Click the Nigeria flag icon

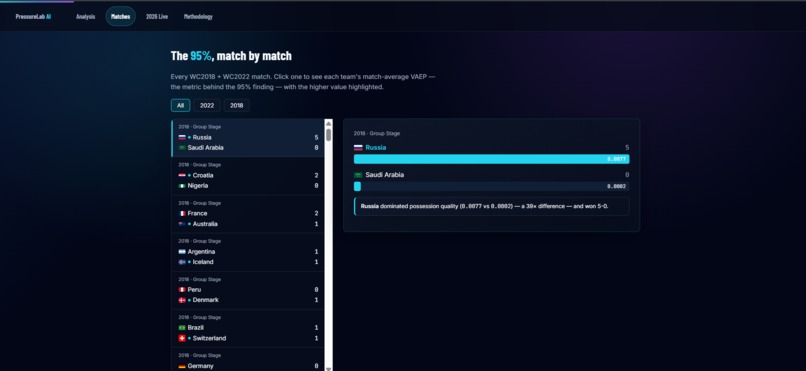pyautogui.click(x=182, y=186)
